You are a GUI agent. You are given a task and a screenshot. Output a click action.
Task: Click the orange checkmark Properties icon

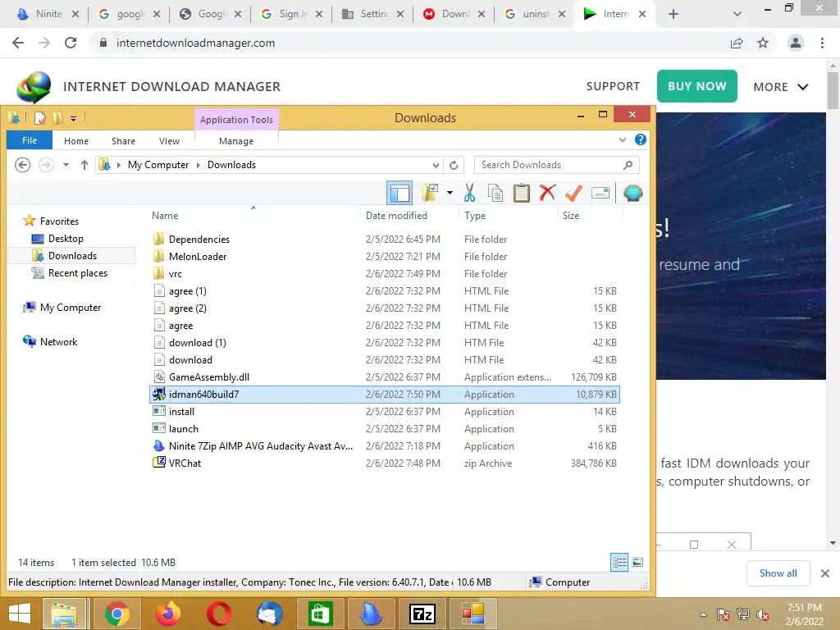[573, 192]
